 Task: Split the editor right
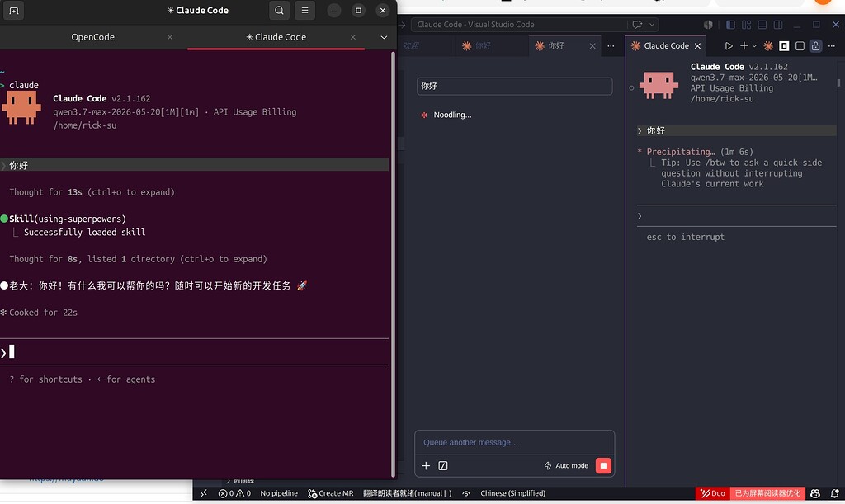(x=800, y=45)
